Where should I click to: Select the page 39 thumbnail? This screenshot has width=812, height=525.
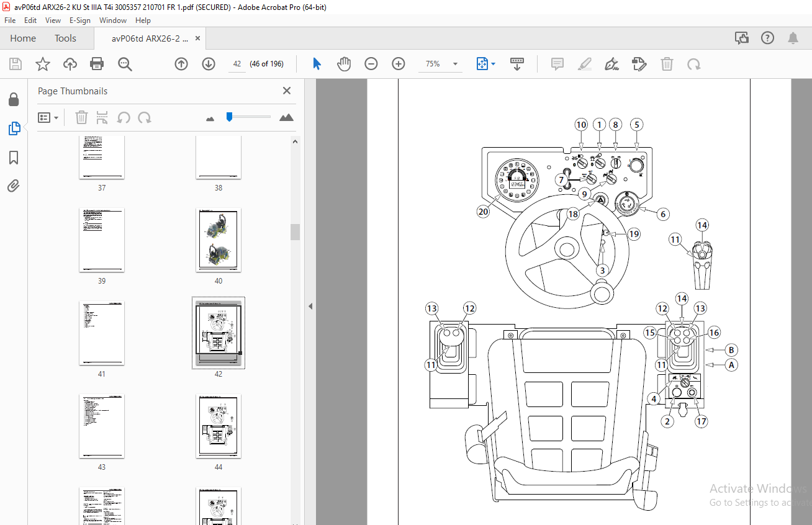[x=102, y=240]
